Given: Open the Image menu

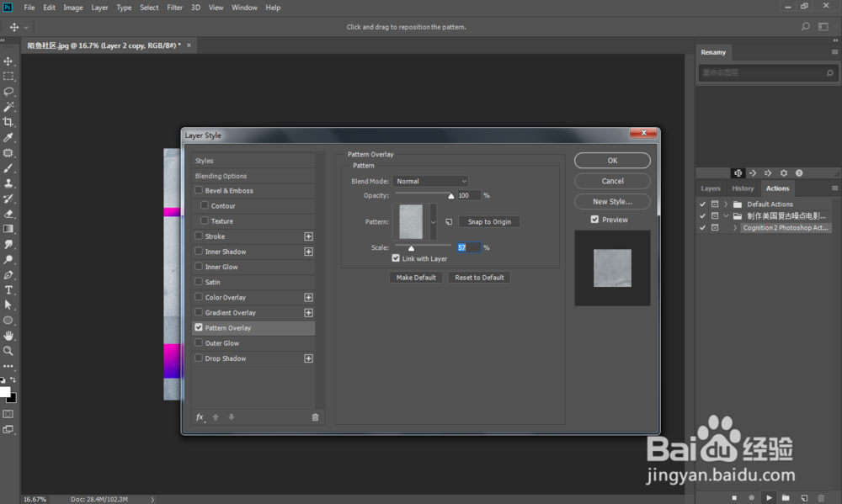Looking at the screenshot, I should coord(73,8).
